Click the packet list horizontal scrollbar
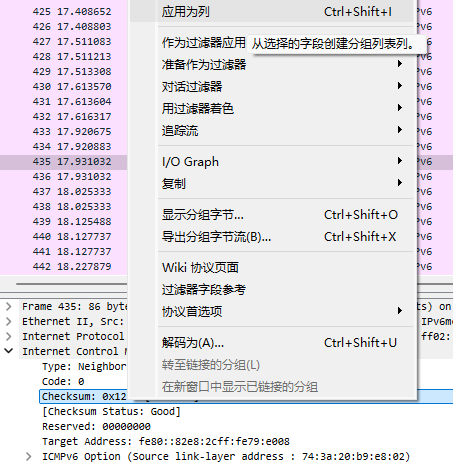 [x=72, y=284]
